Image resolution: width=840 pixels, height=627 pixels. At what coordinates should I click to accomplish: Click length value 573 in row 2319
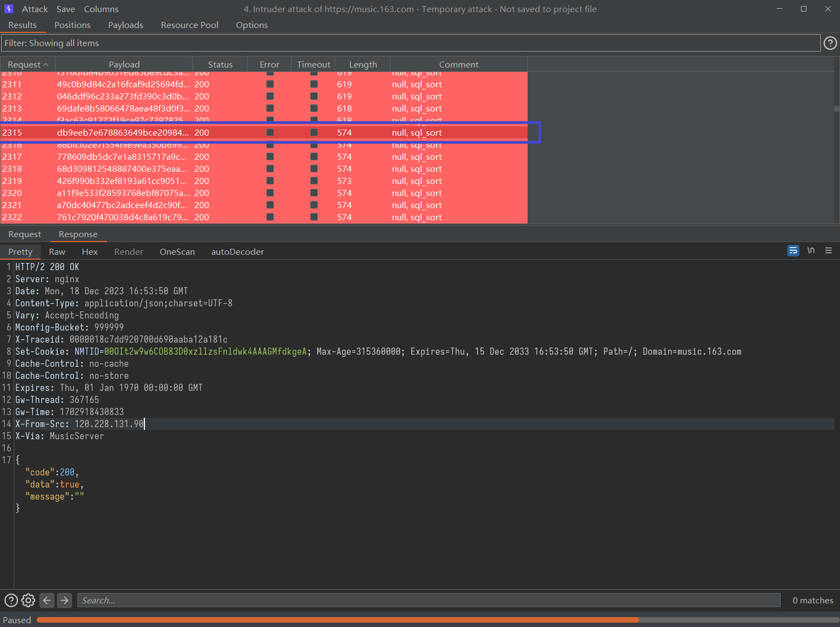(x=344, y=181)
